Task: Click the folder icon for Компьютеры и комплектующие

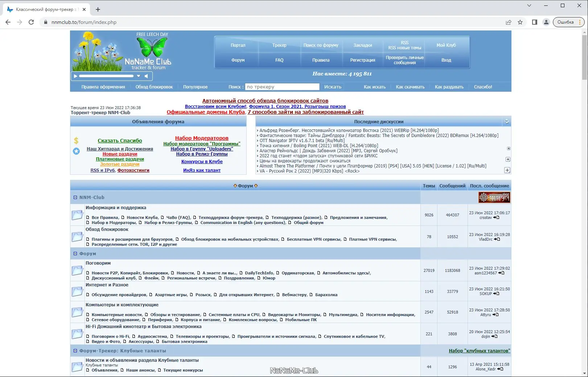Action: [x=77, y=312]
